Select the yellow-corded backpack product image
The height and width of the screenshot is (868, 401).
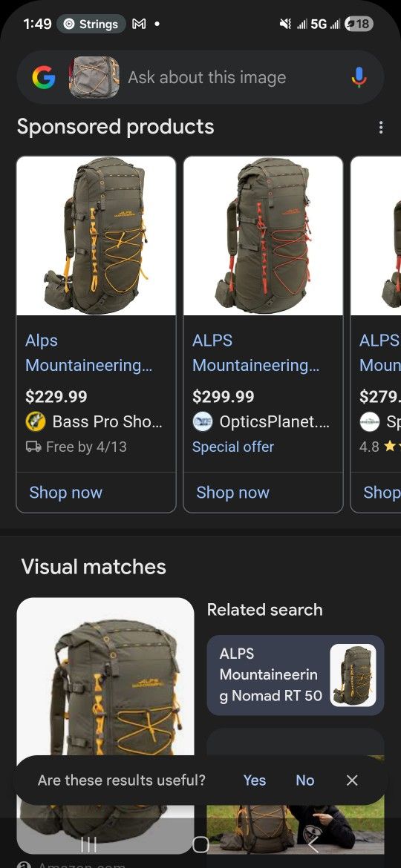pyautogui.click(x=97, y=236)
